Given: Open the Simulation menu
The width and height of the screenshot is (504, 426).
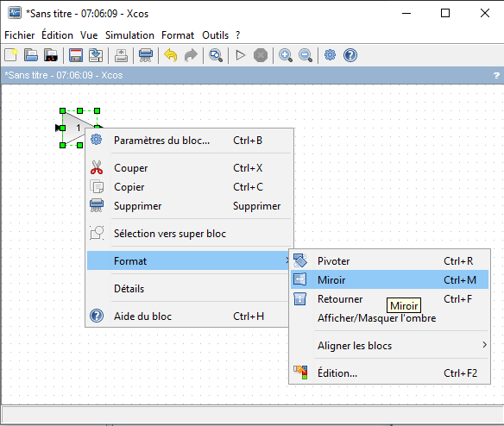Looking at the screenshot, I should 129,35.
